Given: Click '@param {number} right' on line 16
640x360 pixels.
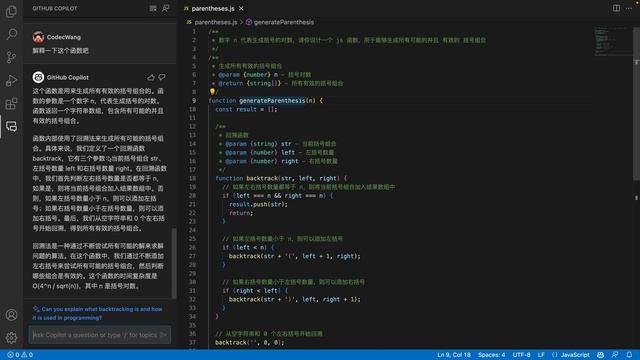Looking at the screenshot, I should click(x=262, y=161).
